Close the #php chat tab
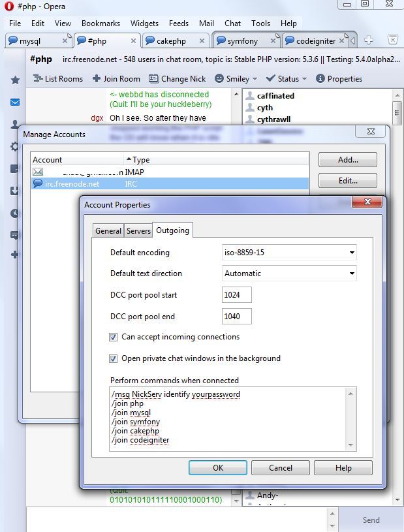 (x=133, y=40)
